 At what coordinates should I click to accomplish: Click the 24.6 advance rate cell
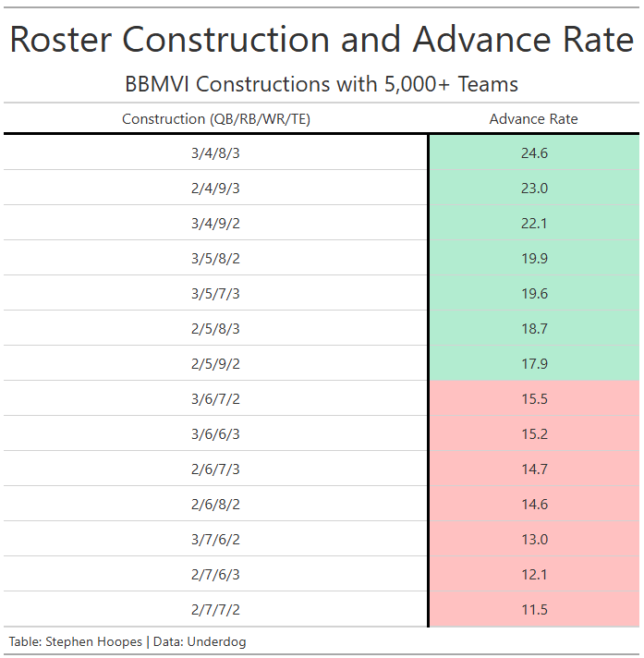click(x=534, y=152)
